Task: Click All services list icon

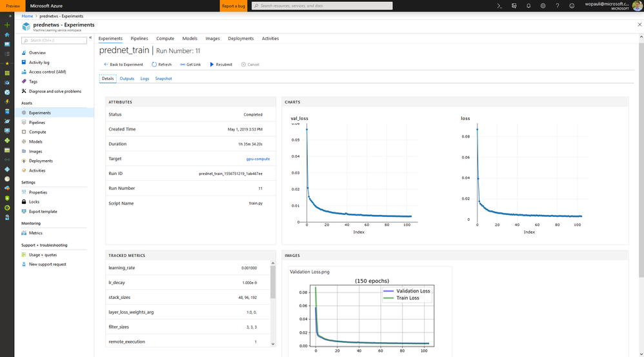Action: (x=7, y=54)
